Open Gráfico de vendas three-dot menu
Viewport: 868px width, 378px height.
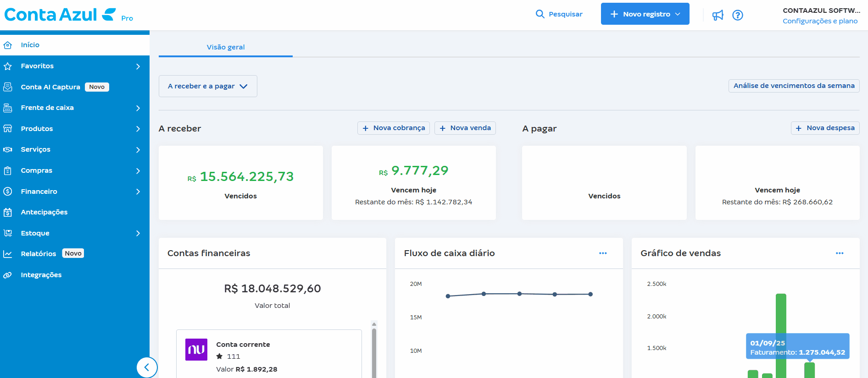(x=840, y=253)
